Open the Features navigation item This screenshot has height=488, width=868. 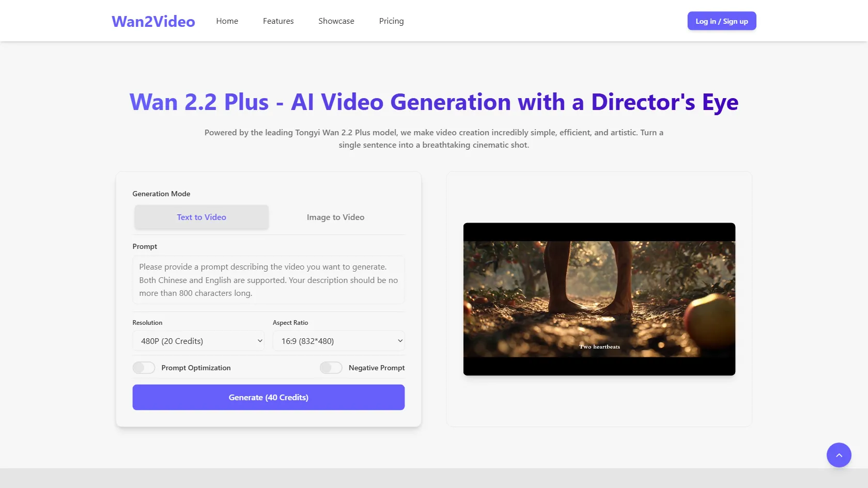(278, 21)
